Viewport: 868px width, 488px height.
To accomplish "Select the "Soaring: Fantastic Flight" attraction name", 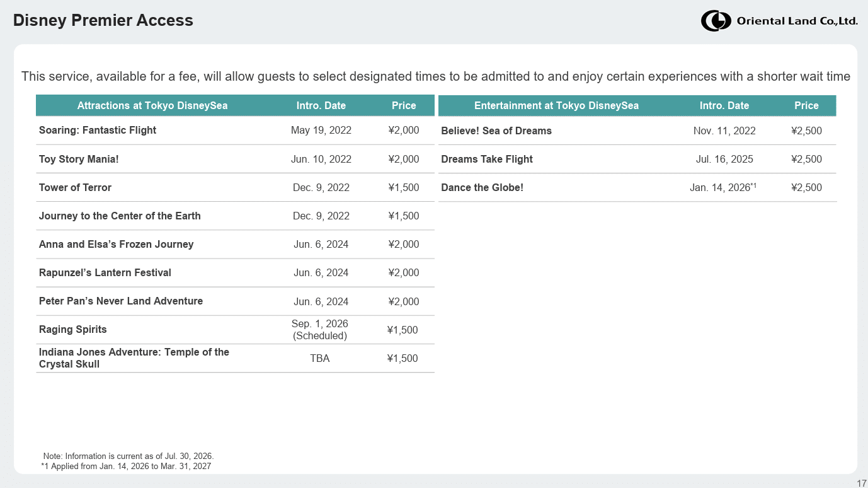I will pos(98,130).
